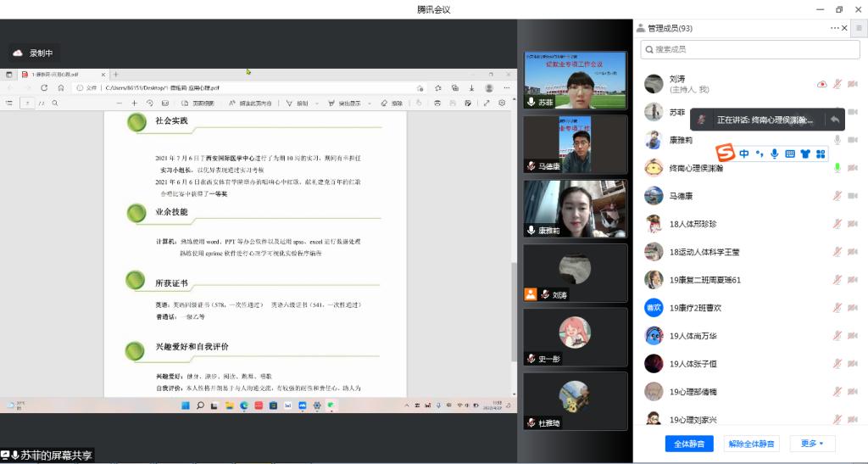868x464 pixels.
Task: Toggle 康雅莉's microphone in member list
Action: [x=837, y=140]
